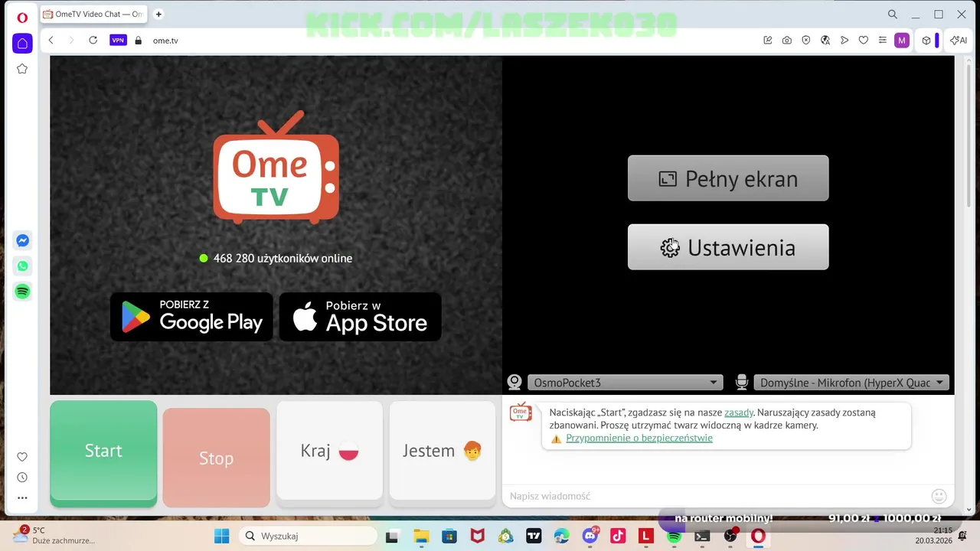Image resolution: width=980 pixels, height=551 pixels.
Task: Open the purple M profile
Action: coord(902,41)
